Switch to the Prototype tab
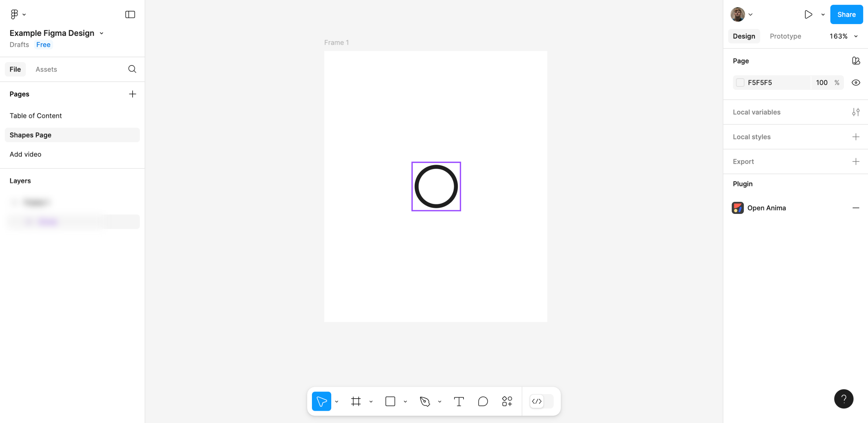The height and width of the screenshot is (423, 868). pos(785,36)
